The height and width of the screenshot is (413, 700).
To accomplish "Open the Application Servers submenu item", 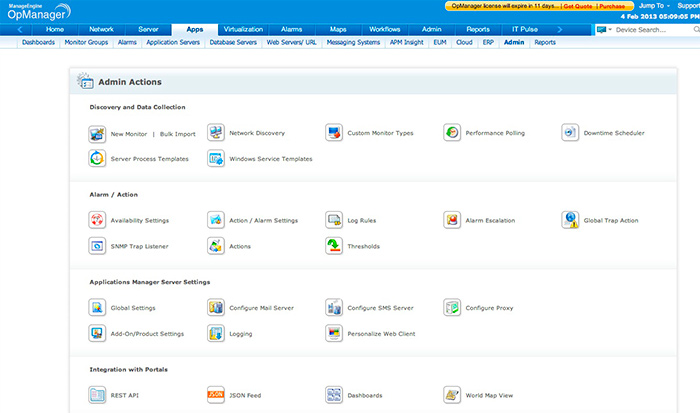I will (173, 42).
